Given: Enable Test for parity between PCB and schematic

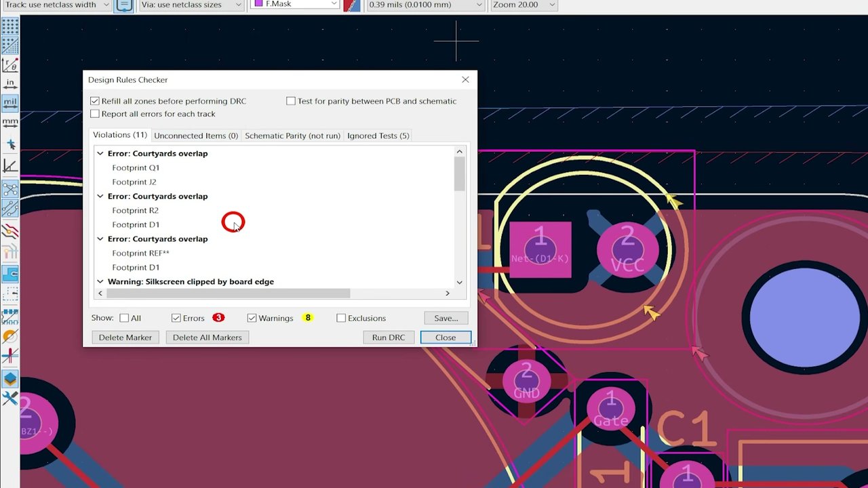Looking at the screenshot, I should (x=291, y=101).
